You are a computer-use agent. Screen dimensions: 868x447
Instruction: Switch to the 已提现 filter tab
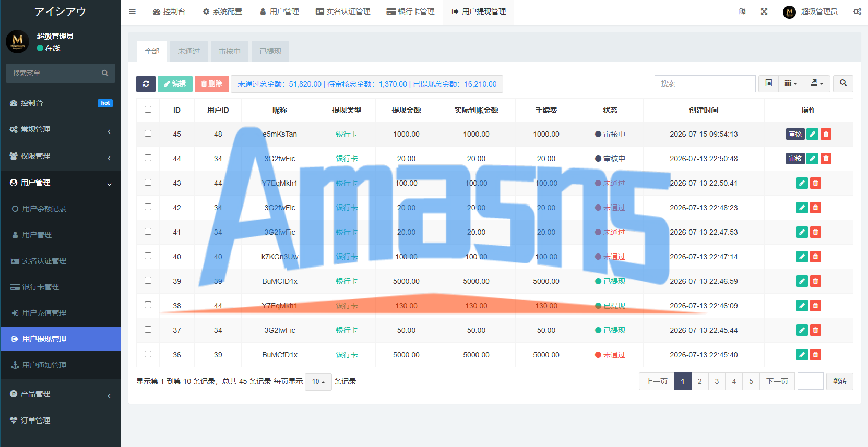point(270,51)
